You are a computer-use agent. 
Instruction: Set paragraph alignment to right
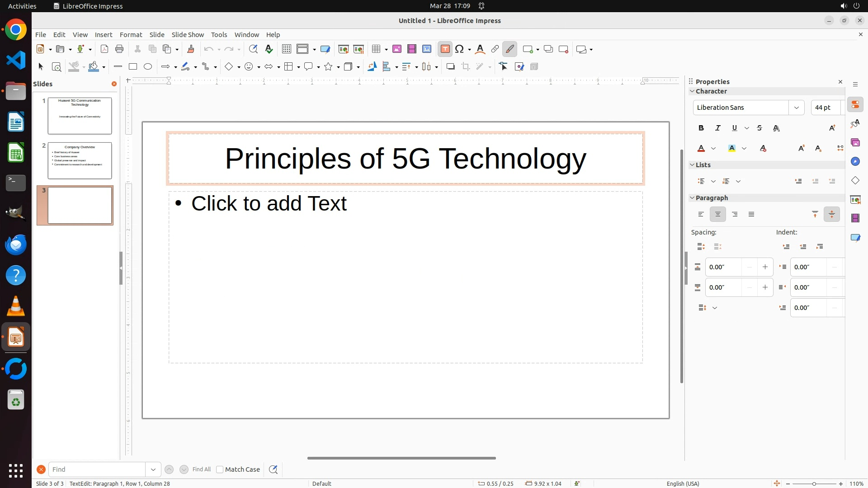click(x=735, y=215)
